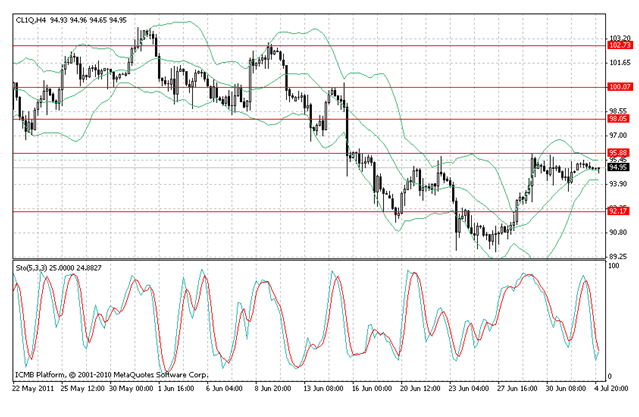
Task: Click the current price tag 94.95
Action: 620,168
